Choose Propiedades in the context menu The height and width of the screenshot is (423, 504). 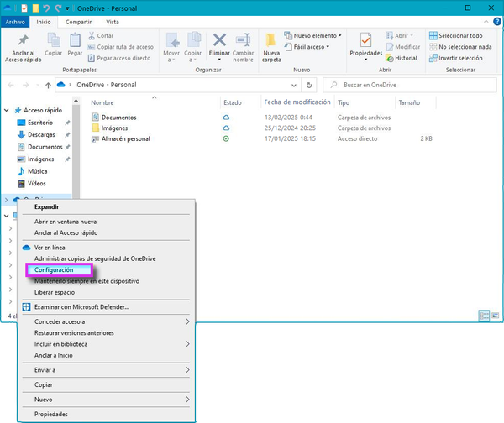tap(106, 414)
